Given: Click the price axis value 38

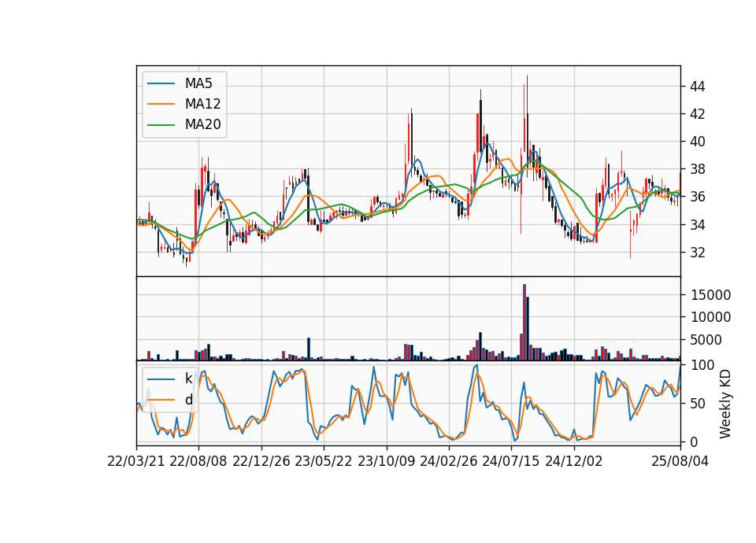Looking at the screenshot, I should point(697,169).
